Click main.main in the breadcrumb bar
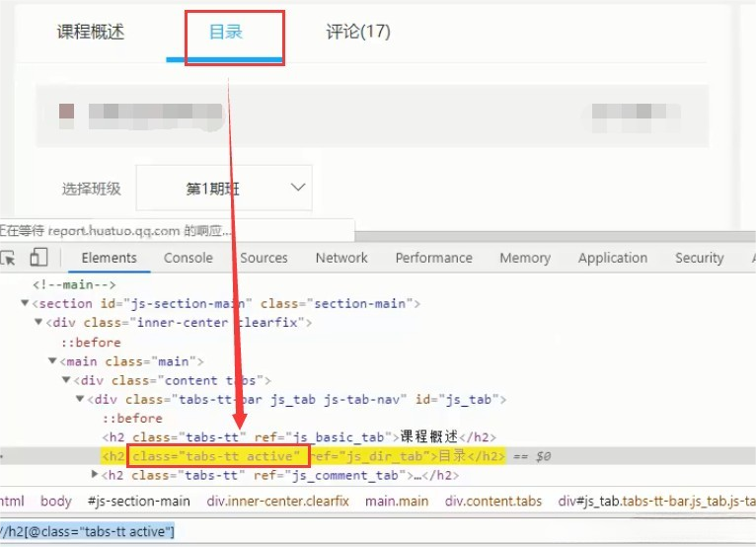The image size is (756, 547). pyautogui.click(x=397, y=502)
